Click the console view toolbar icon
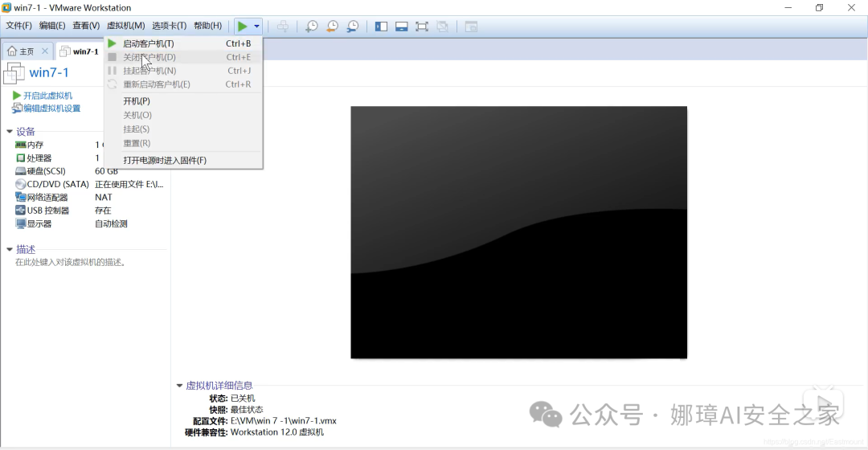Screen dimensions: 868x450 471,26
